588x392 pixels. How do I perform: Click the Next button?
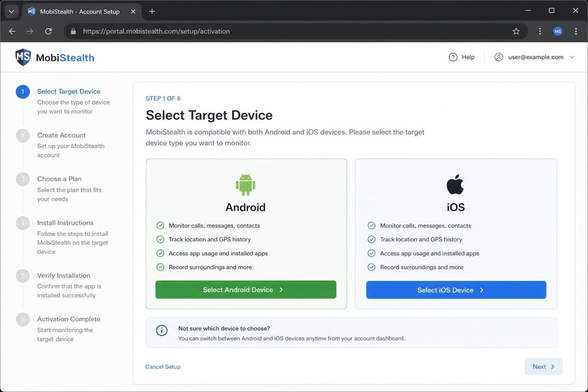coord(543,367)
